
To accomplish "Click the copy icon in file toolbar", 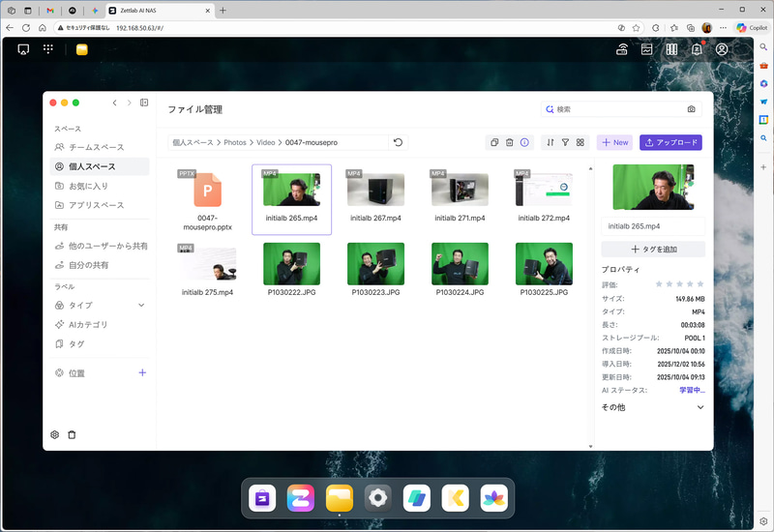I will (x=494, y=142).
